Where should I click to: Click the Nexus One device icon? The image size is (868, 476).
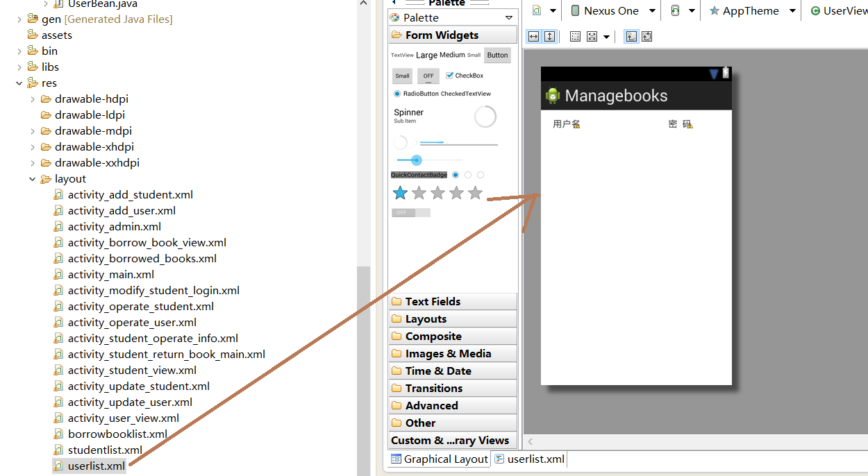[575, 10]
